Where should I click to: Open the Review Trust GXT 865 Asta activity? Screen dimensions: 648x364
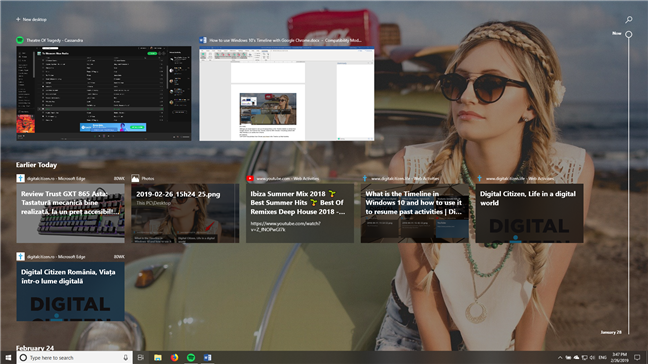(x=70, y=213)
